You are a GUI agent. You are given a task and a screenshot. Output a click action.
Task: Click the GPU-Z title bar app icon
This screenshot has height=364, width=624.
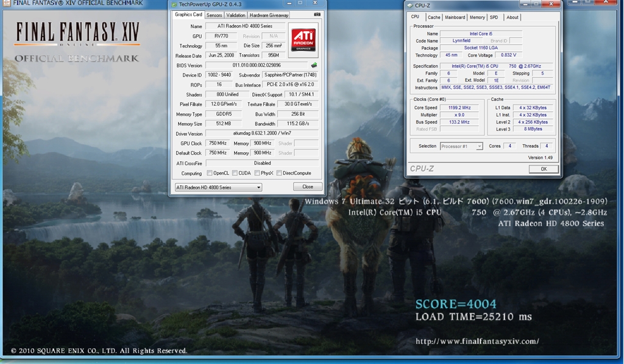click(174, 4)
